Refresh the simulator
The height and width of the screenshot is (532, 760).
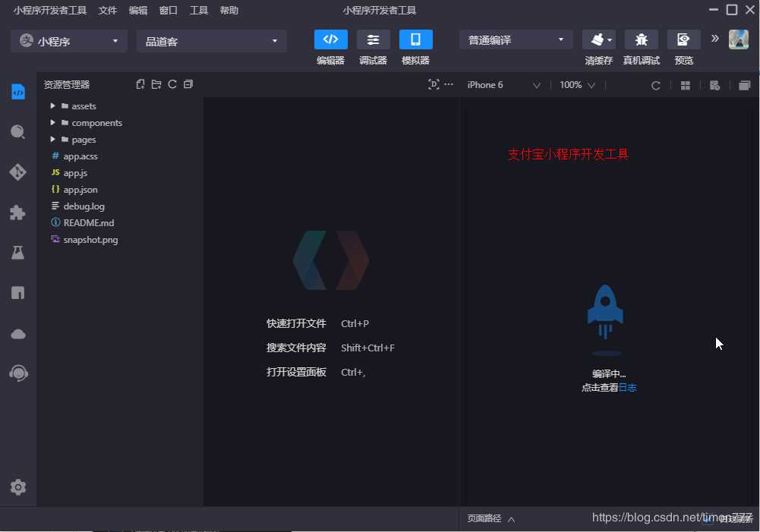tap(656, 86)
